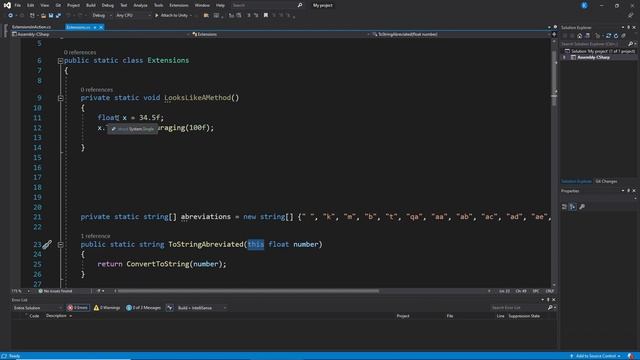Image resolution: width=640 pixels, height=360 pixels.
Task: Click the 'abreviations' field name
Action: click(206, 217)
